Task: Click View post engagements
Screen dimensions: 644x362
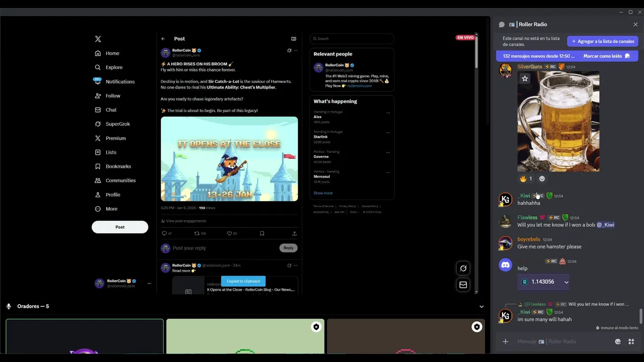Action: coord(184,221)
